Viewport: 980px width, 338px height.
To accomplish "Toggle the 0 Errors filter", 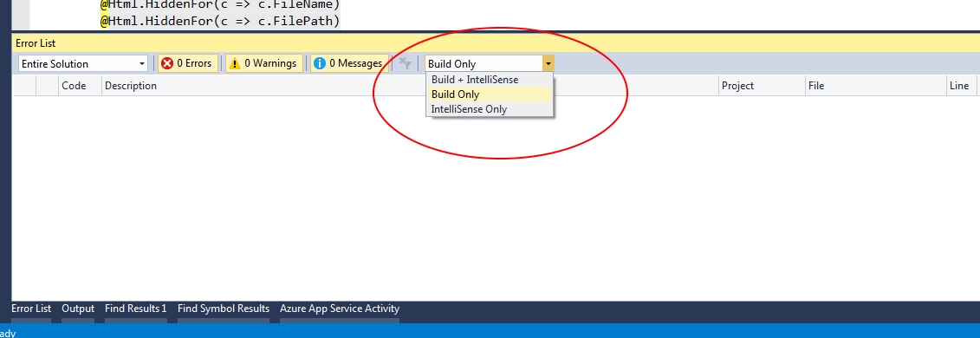I will [x=188, y=63].
